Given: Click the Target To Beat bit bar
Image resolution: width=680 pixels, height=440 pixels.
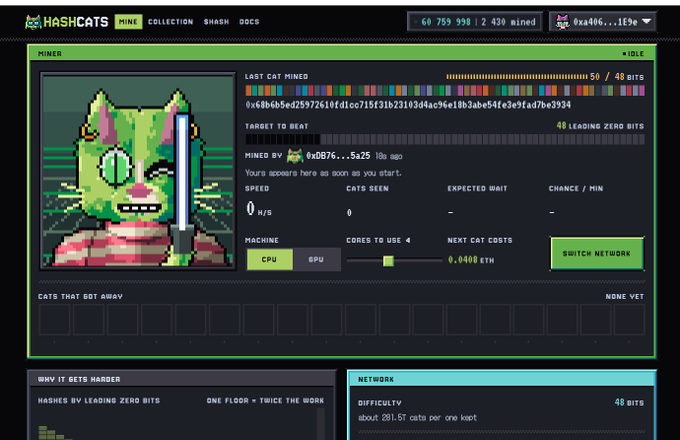Looking at the screenshot, I should point(445,139).
